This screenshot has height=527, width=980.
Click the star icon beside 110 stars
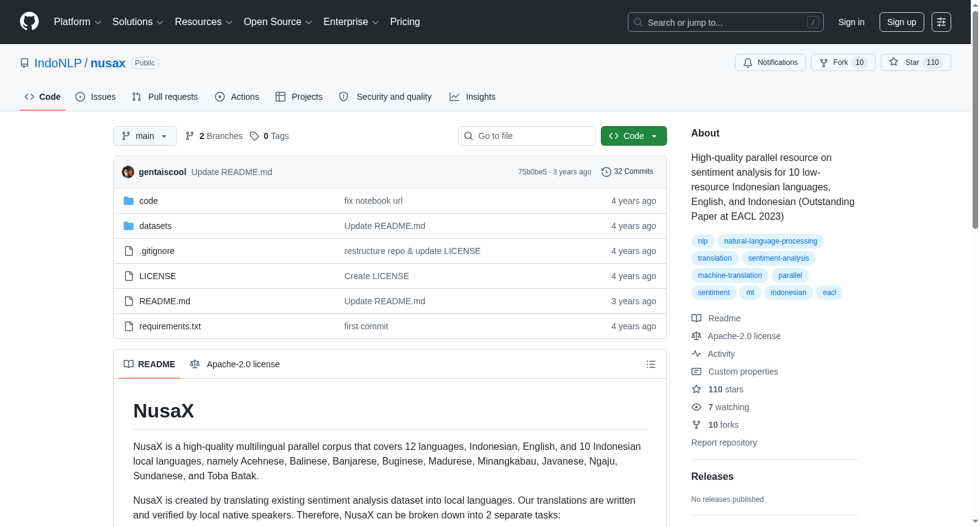(696, 389)
